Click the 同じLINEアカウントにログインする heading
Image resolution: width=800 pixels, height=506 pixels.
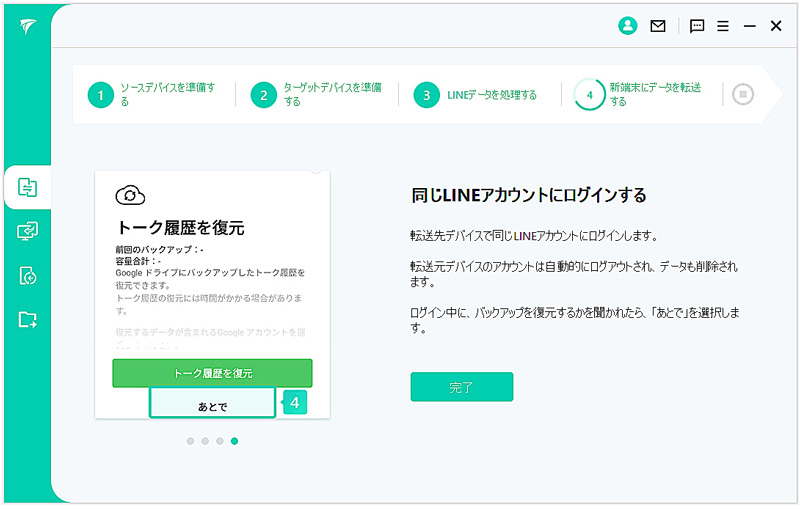click(529, 195)
